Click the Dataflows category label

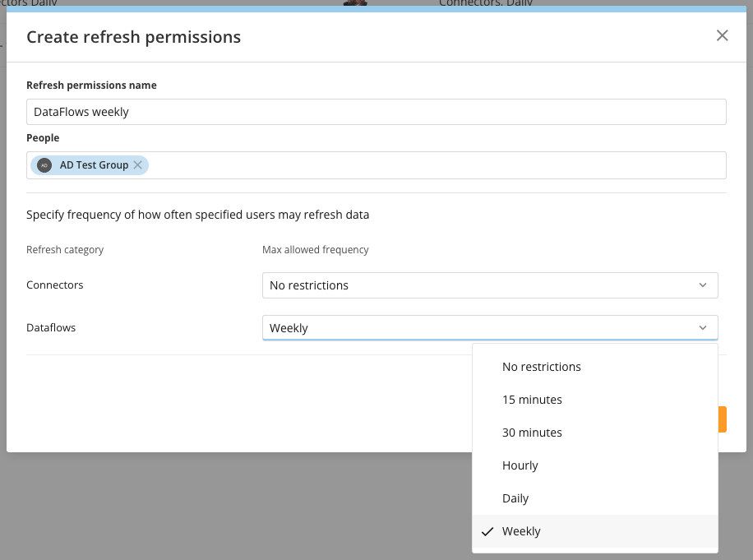[x=51, y=327]
